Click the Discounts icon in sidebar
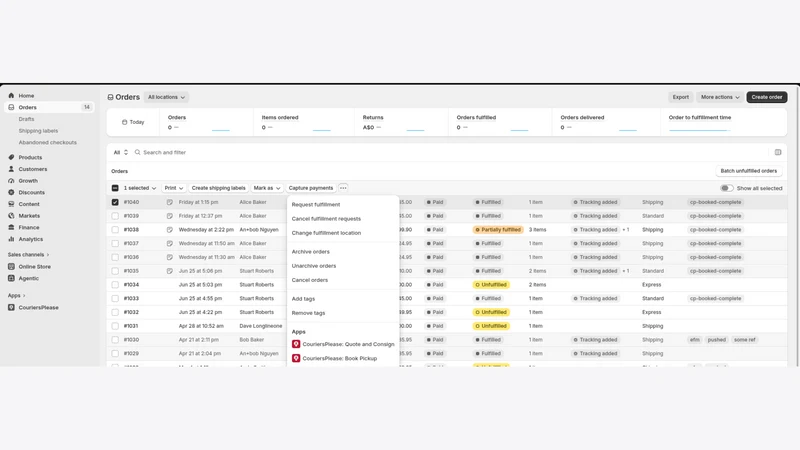This screenshot has width=800, height=450. click(x=11, y=192)
